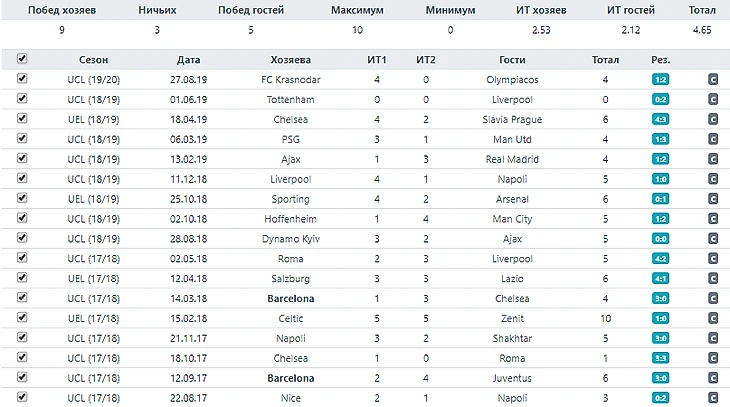Uncheck the Ajax vs Real Madrid row checkbox
Image resolution: width=730 pixels, height=407 pixels.
click(x=22, y=159)
